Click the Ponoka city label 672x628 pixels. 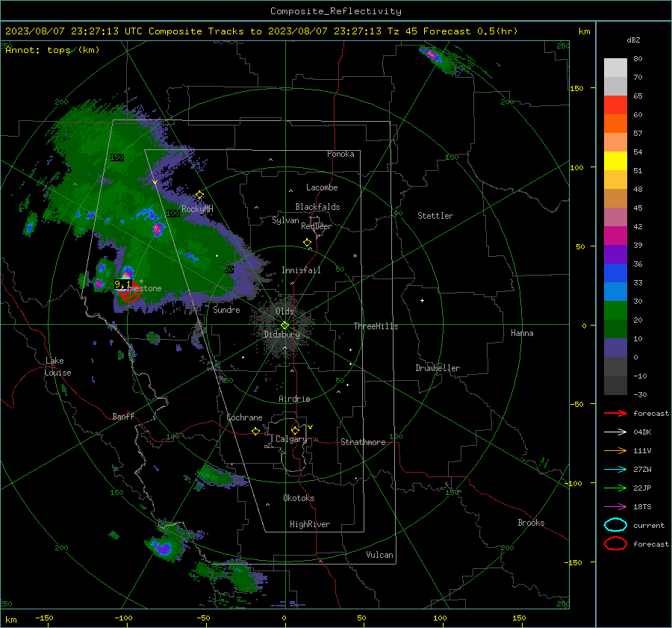click(340, 154)
